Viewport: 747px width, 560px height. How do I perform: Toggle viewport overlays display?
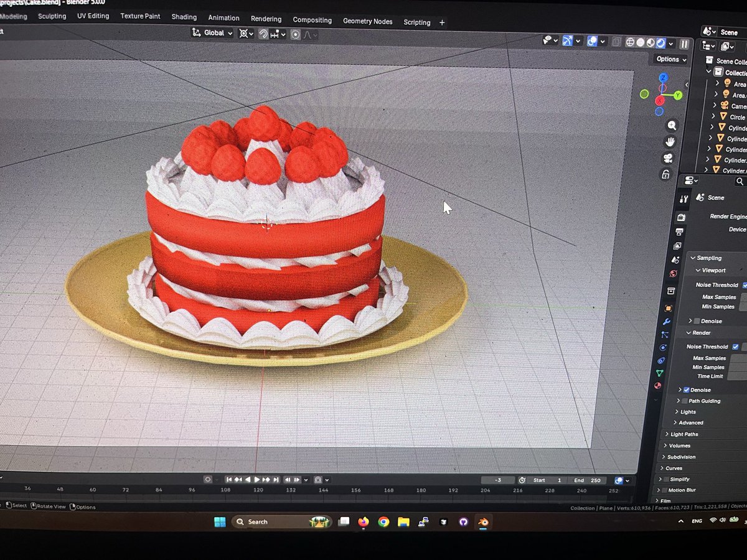tap(592, 41)
